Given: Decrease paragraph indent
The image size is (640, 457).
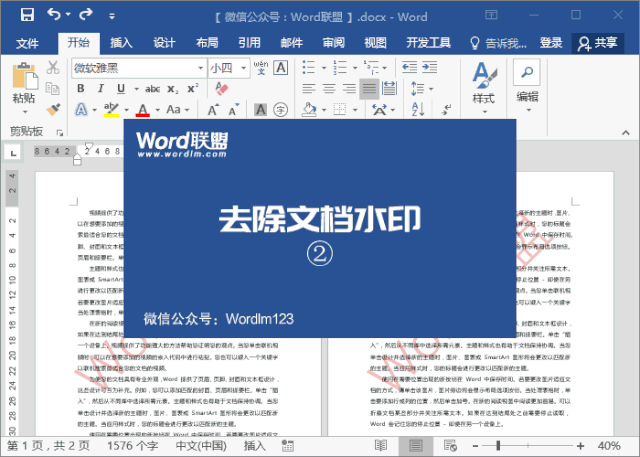Looking at the screenshot, I should point(409,67).
